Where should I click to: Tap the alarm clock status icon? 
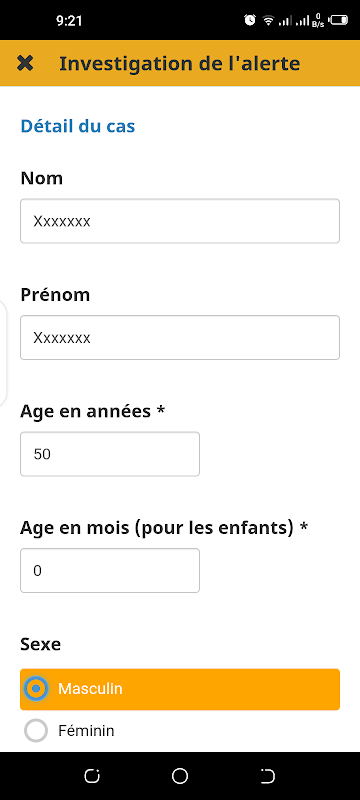(x=250, y=20)
